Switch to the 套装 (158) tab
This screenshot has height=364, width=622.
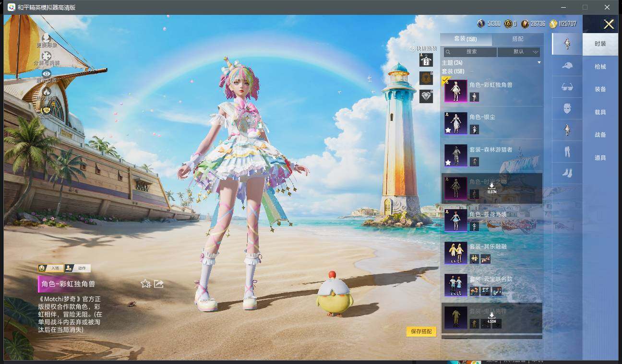(466, 39)
